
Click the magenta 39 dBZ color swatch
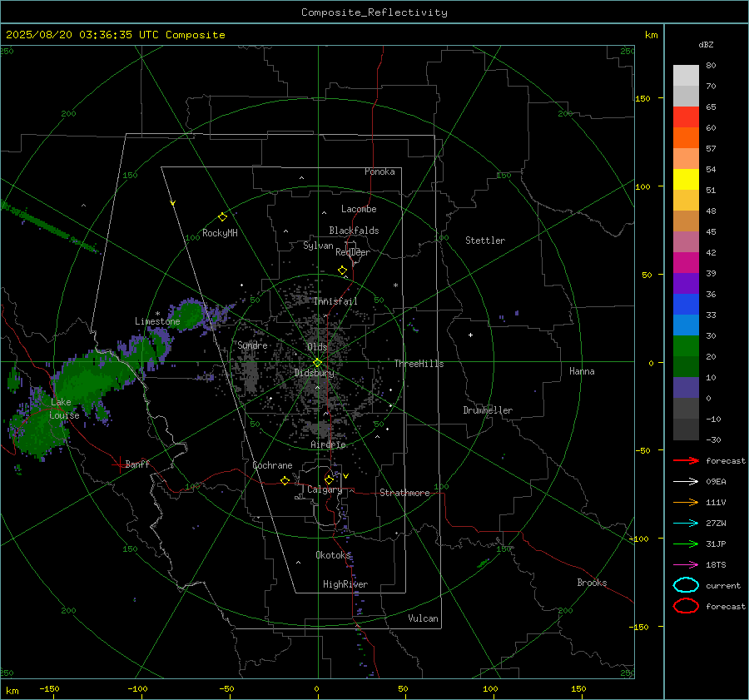click(686, 263)
